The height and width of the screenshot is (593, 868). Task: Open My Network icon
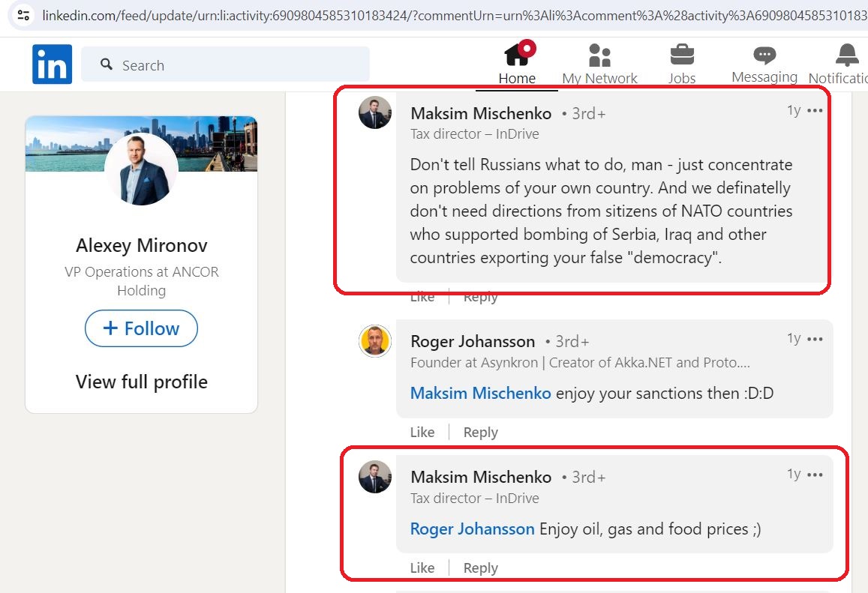pyautogui.click(x=599, y=55)
